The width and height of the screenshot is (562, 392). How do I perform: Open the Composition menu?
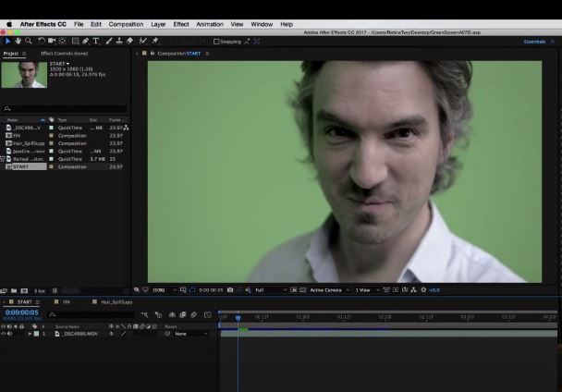click(126, 24)
